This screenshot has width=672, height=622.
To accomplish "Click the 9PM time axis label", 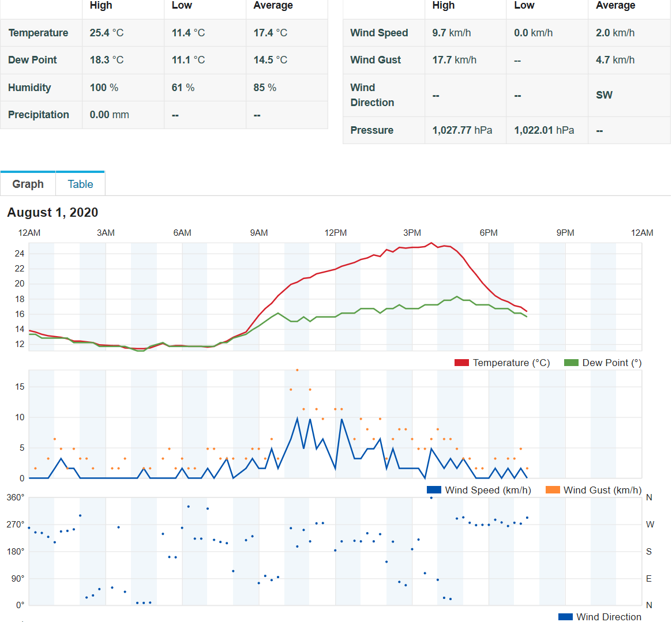I will (565, 233).
